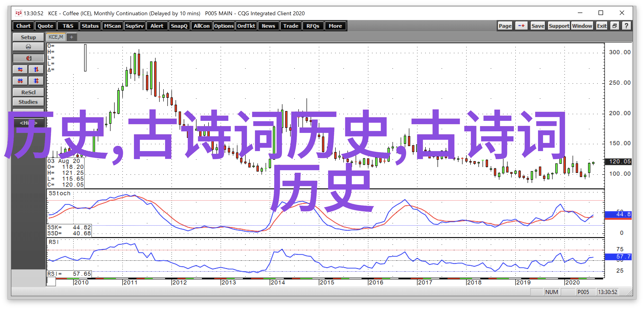Click the Save button

[x=538, y=26]
